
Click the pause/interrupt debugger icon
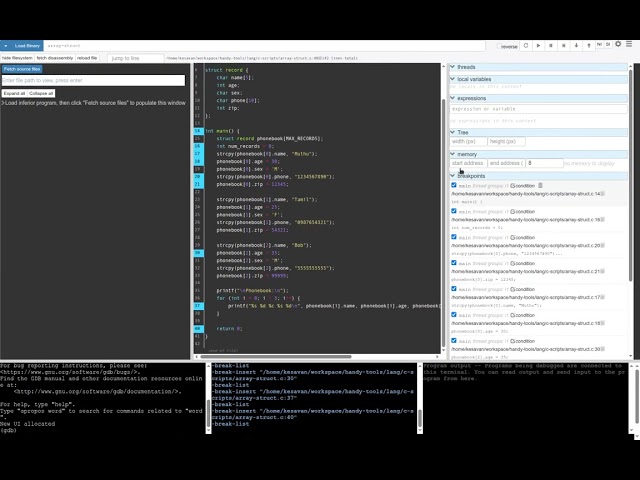pos(551,46)
